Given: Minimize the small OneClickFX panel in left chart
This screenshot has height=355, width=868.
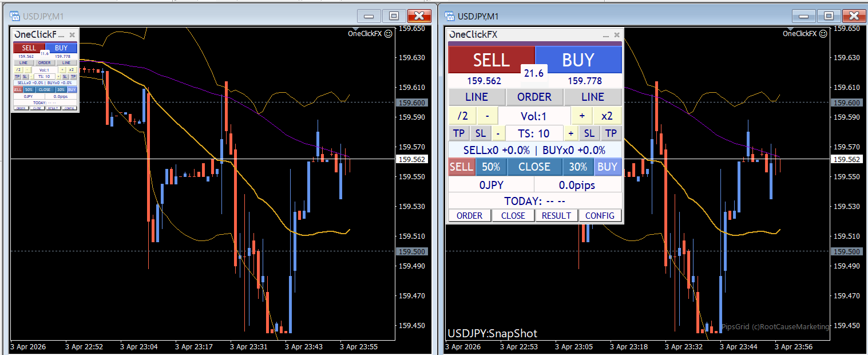Looking at the screenshot, I should (62, 35).
